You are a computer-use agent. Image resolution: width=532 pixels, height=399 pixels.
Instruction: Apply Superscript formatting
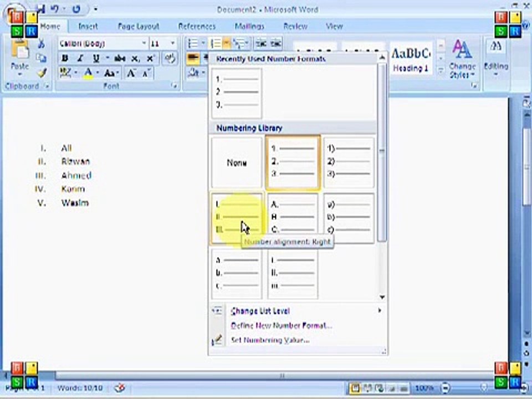(150, 58)
